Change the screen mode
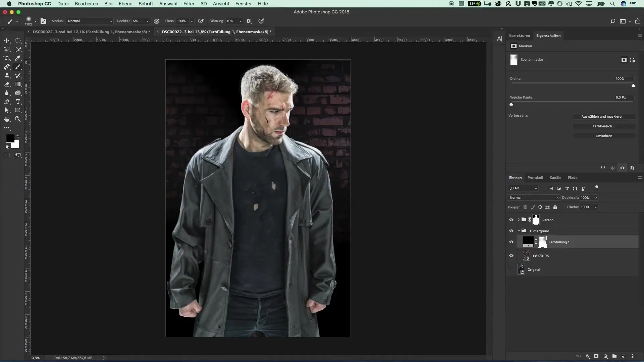The height and width of the screenshot is (362, 644). [x=18, y=155]
